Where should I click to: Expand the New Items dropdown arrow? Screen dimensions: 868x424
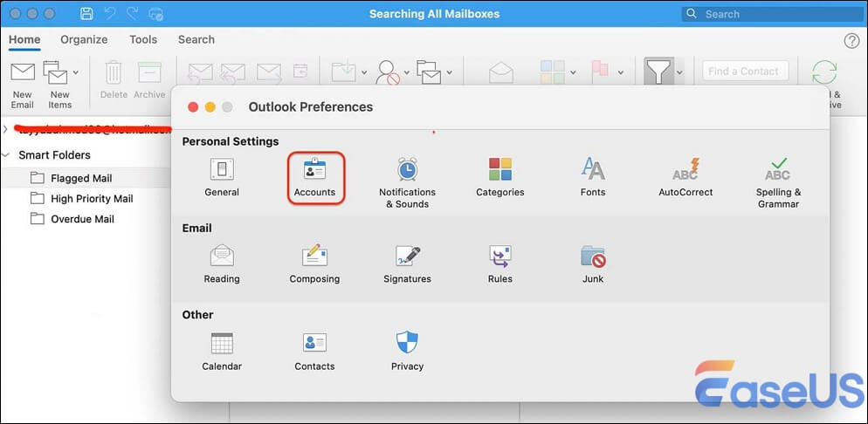coord(76,72)
